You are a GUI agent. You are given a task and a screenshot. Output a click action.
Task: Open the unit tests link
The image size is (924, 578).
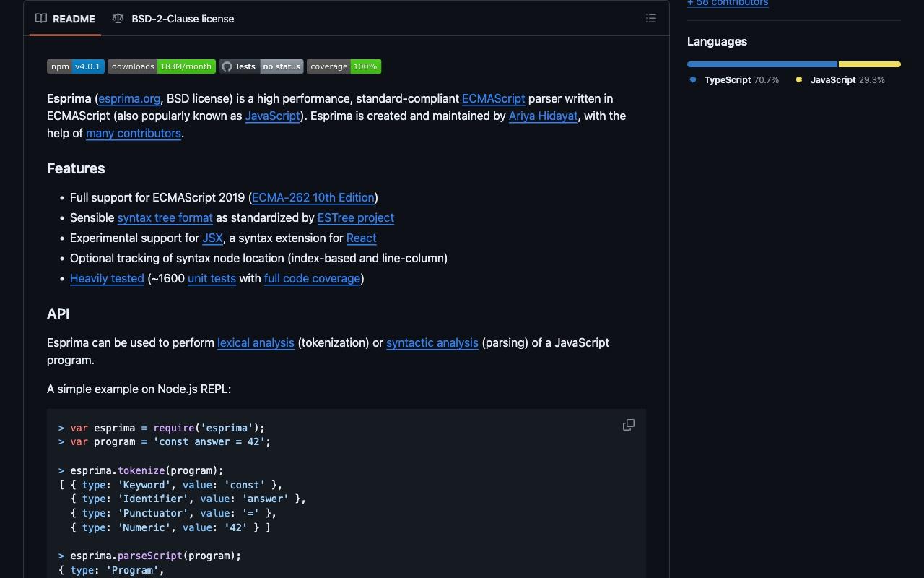click(212, 278)
